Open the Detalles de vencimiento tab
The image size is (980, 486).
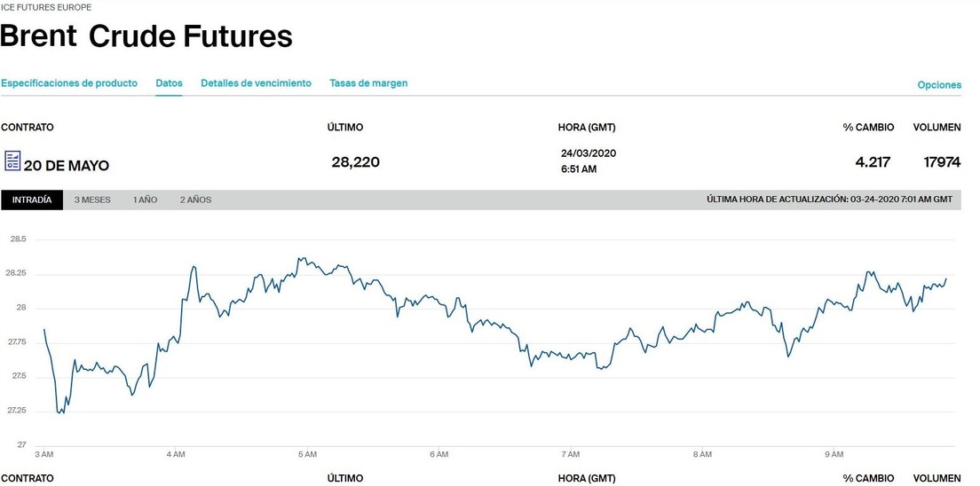point(256,83)
